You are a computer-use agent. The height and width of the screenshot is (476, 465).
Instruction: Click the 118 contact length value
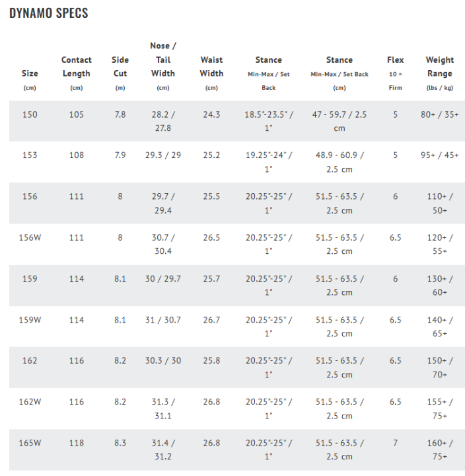point(77,443)
